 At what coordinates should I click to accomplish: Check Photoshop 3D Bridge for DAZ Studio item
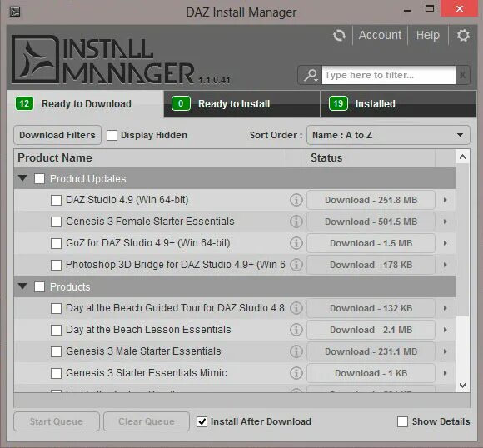(x=56, y=265)
